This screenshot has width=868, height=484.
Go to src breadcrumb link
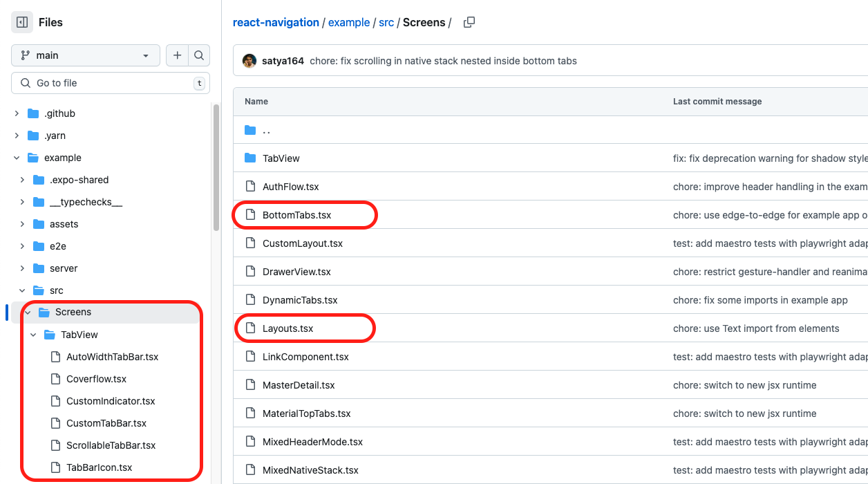tap(386, 22)
